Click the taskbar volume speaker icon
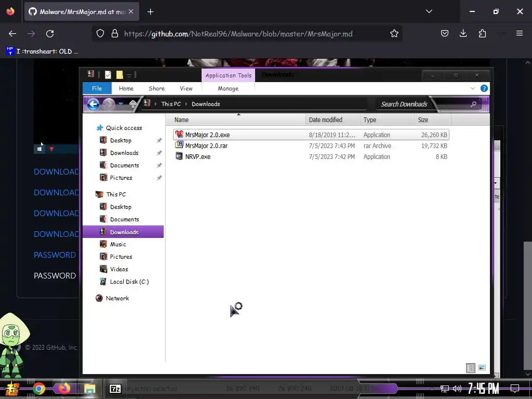532x399 pixels. point(457,389)
